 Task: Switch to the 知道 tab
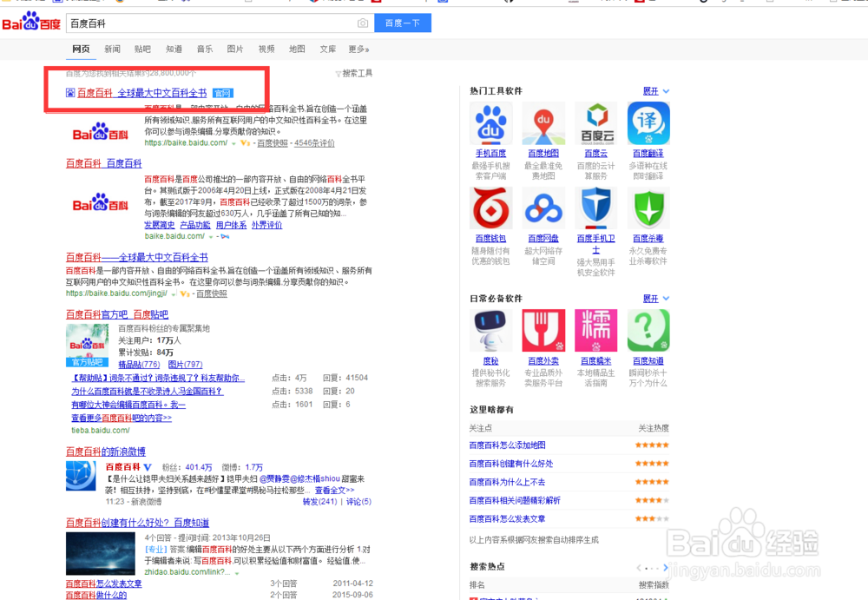click(174, 49)
